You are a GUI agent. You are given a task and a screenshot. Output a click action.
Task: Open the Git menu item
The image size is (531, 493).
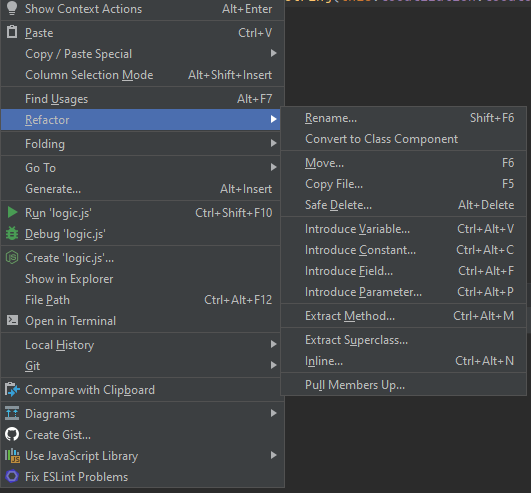coord(141,366)
